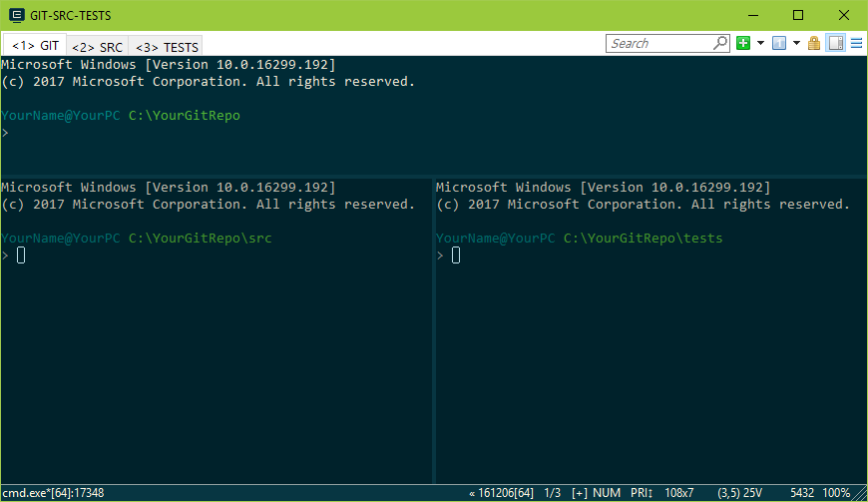Click the green new console plus icon
Image resolution: width=868 pixels, height=502 pixels.
coord(743,43)
